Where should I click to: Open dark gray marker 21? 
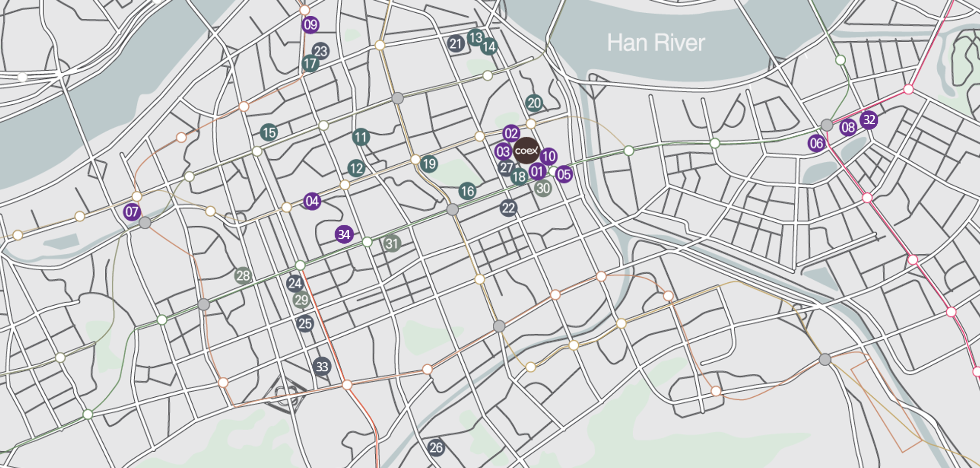pyautogui.click(x=456, y=44)
